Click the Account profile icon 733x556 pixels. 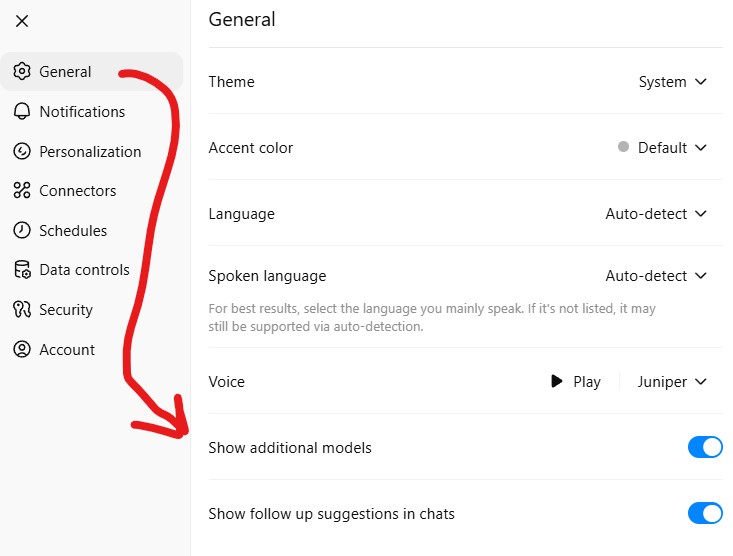tap(22, 349)
